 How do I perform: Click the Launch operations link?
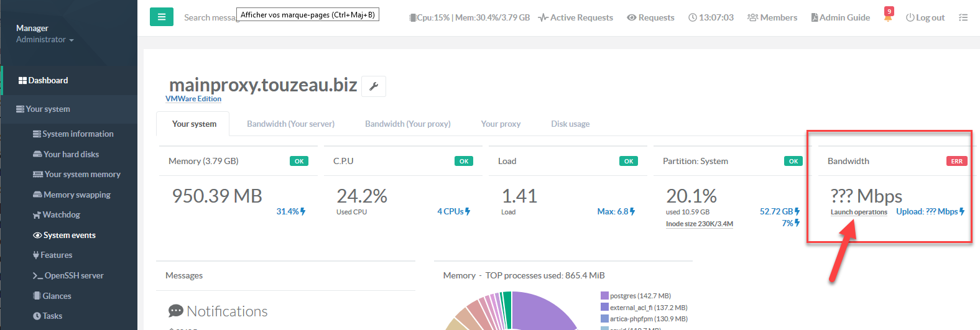pyautogui.click(x=859, y=213)
